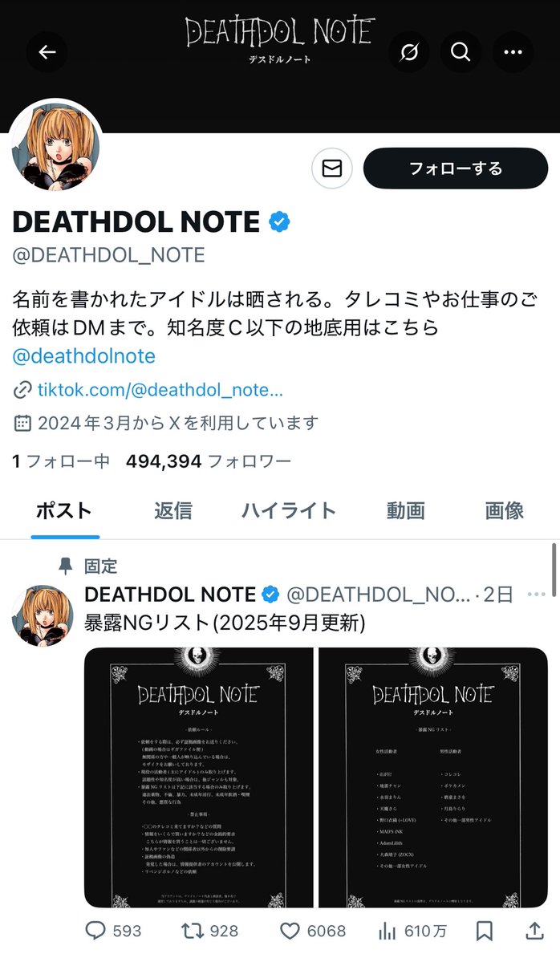Open the left rules image thumbnail
The width and height of the screenshot is (560, 962).
coord(199,777)
